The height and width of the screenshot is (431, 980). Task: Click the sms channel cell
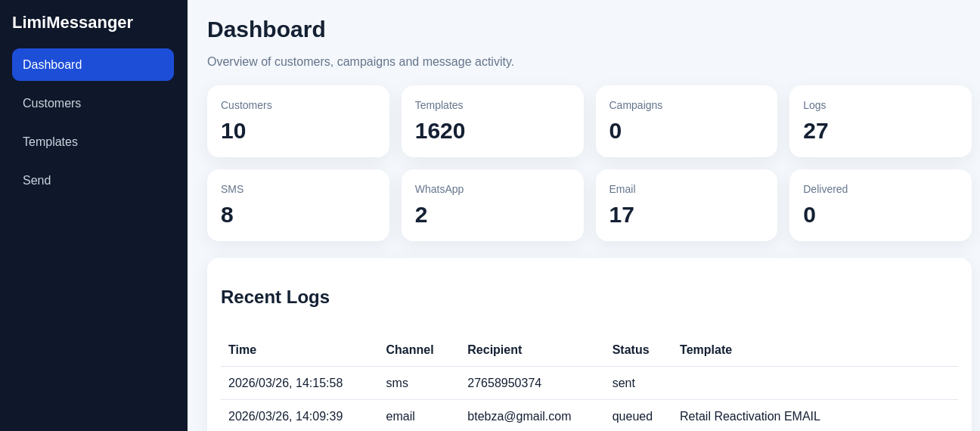[397, 383]
